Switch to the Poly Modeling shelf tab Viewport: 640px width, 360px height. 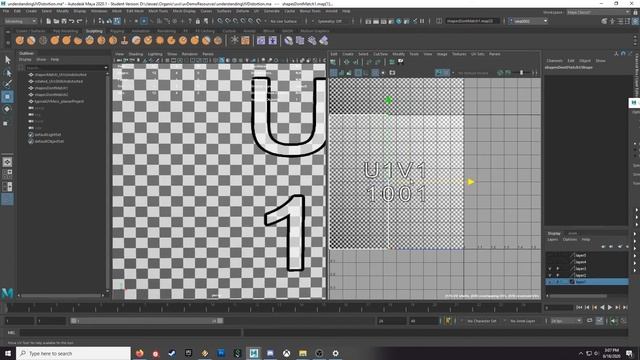(65, 31)
